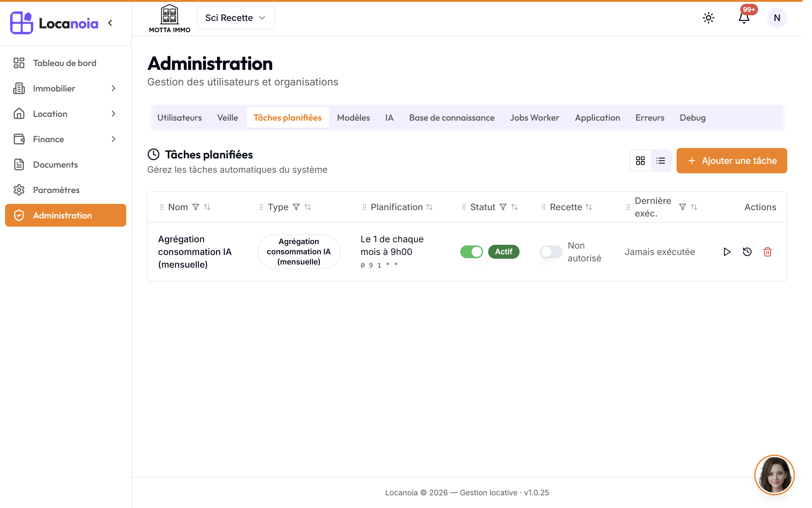Switch to list view
This screenshot has height=508, width=812.
click(x=660, y=161)
